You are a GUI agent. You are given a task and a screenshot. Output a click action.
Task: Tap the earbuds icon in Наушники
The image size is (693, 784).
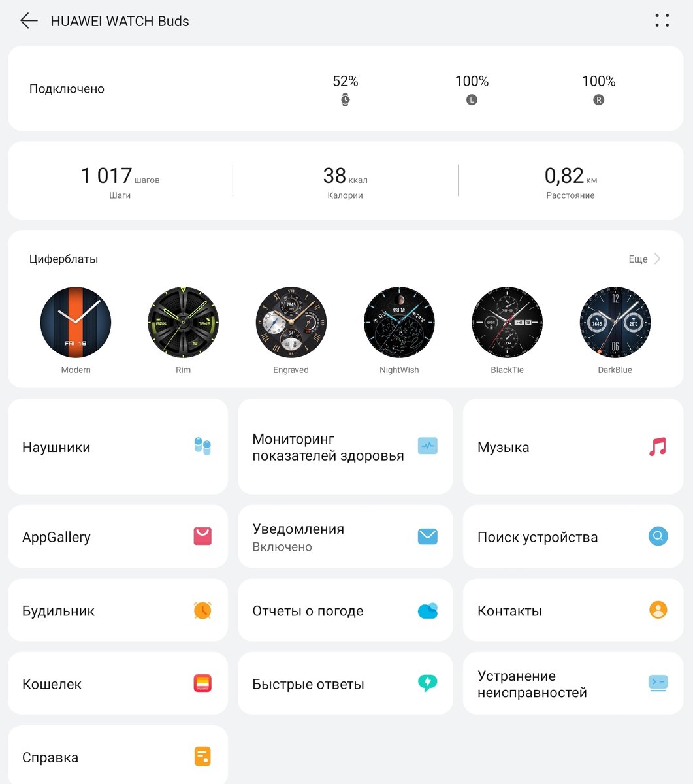tap(202, 447)
